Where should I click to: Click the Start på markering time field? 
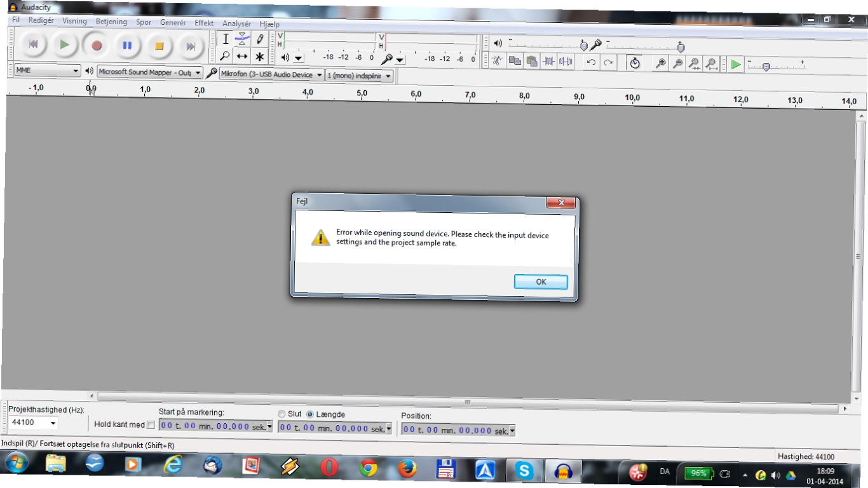click(213, 426)
